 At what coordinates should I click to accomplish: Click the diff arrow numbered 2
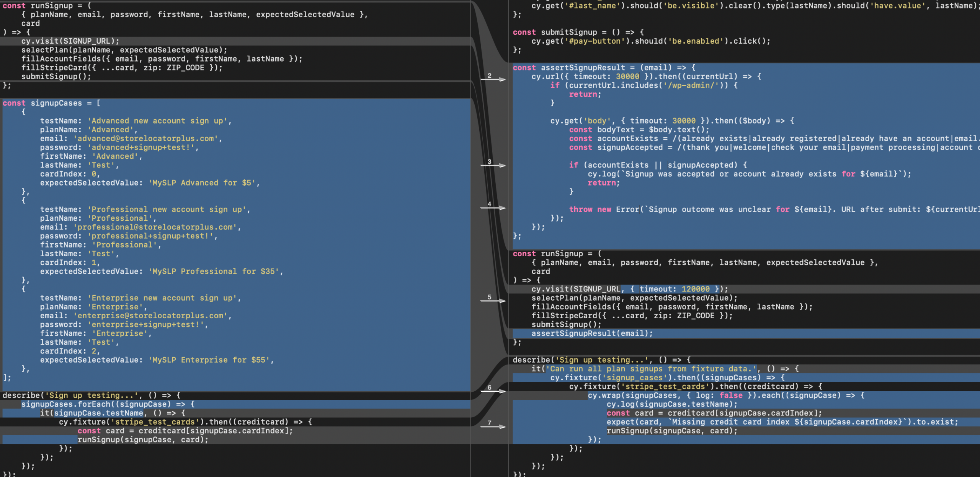tap(493, 79)
